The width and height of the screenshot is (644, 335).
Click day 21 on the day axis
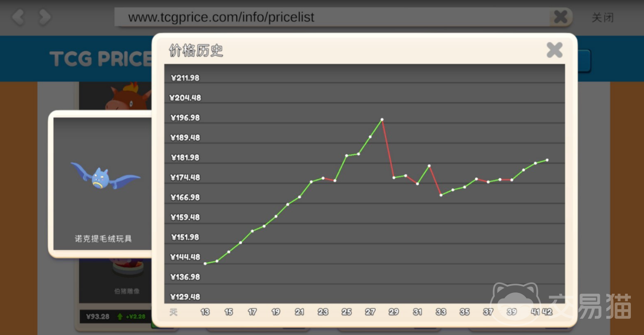pos(299,312)
